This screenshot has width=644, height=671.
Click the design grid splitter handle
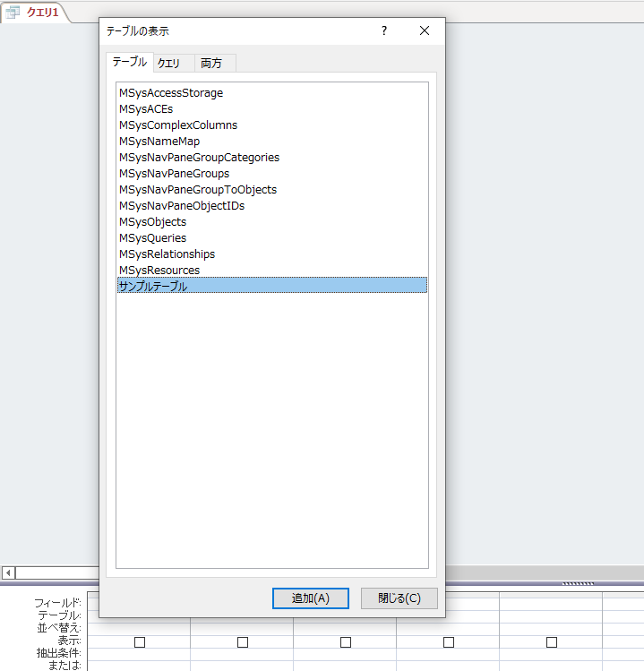578,583
